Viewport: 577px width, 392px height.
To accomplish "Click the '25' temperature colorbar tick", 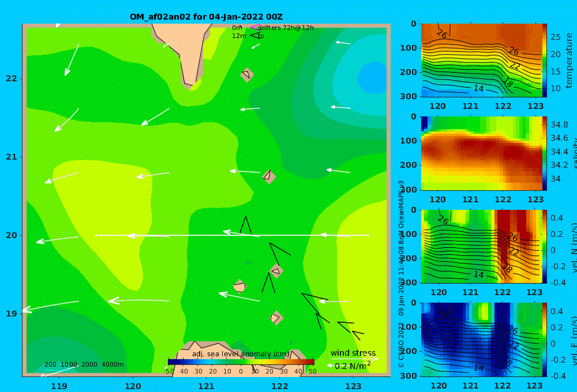I will pos(556,37).
